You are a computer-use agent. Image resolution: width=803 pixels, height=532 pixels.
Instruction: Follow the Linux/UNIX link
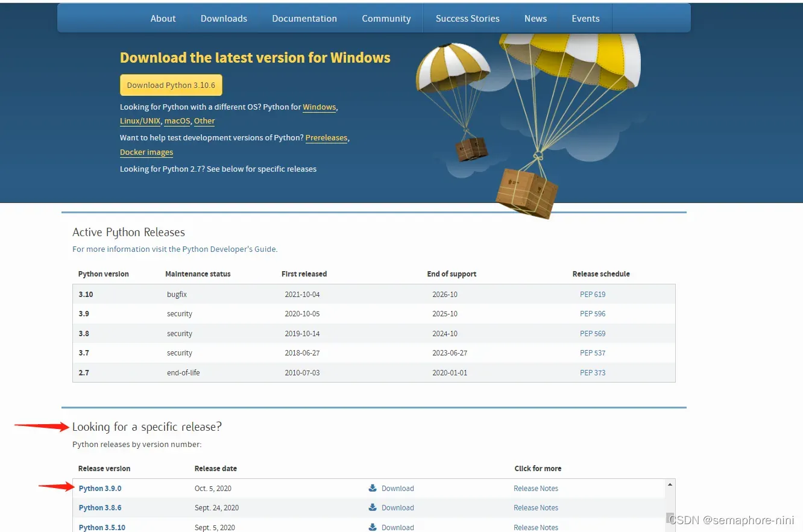click(x=140, y=120)
